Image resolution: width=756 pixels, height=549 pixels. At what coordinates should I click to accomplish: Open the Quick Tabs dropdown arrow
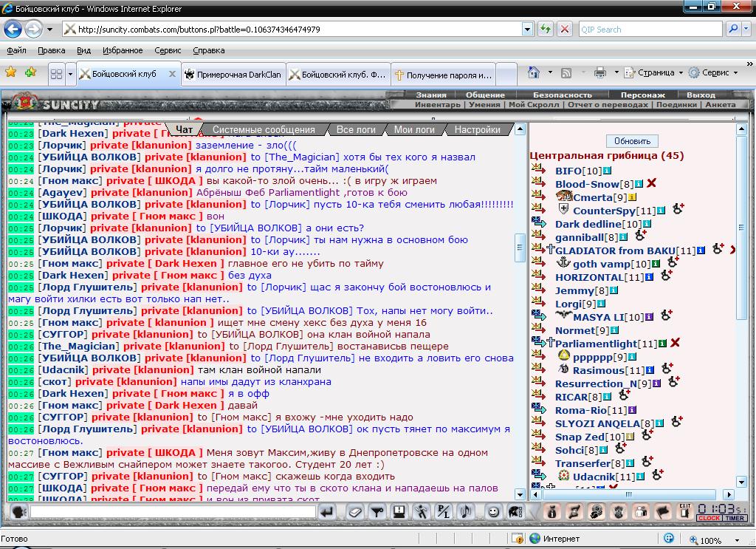click(71, 74)
